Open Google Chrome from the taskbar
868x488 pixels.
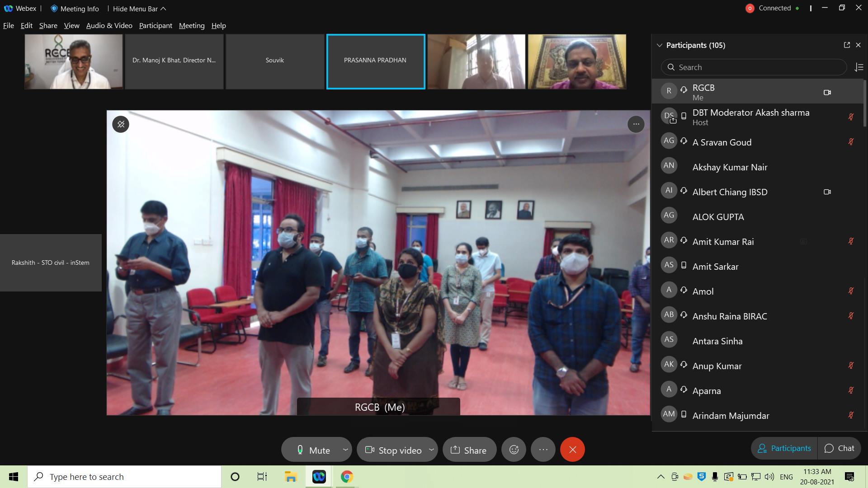[347, 477]
